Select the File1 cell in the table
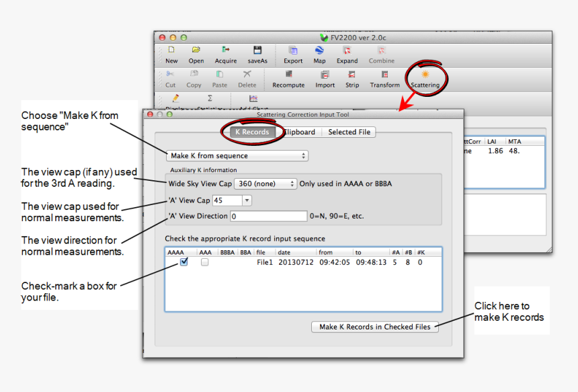Screen dimensions: 578x392 (x=265, y=262)
